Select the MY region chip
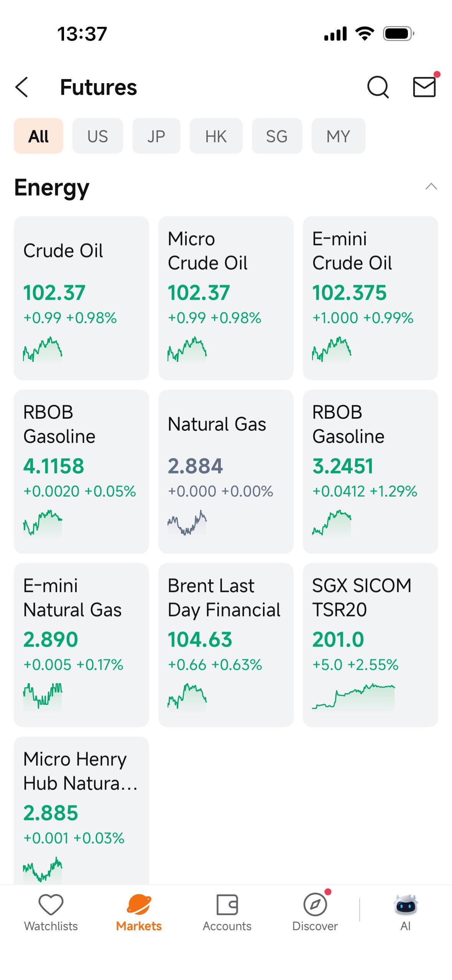Viewport: 452px width, 980px height. coord(338,136)
